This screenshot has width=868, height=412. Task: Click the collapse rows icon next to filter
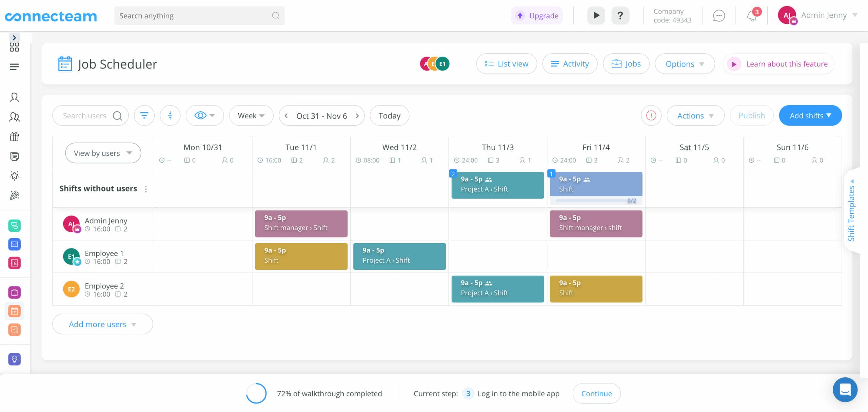tap(170, 115)
